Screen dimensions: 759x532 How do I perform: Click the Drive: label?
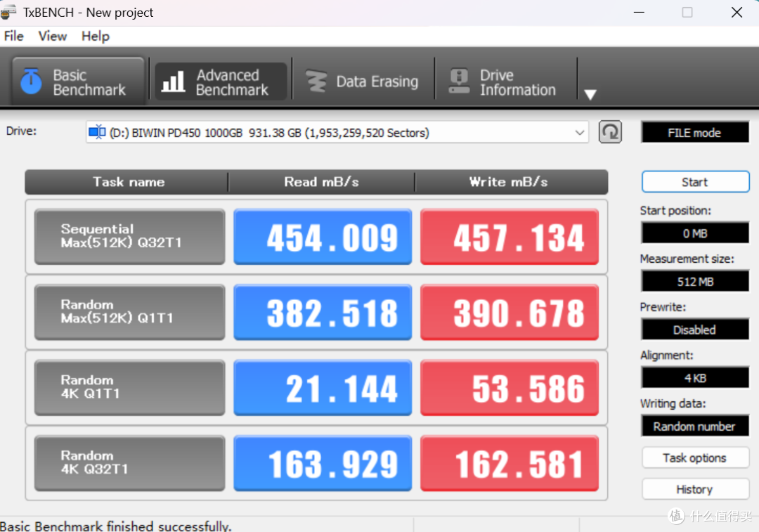[21, 131]
